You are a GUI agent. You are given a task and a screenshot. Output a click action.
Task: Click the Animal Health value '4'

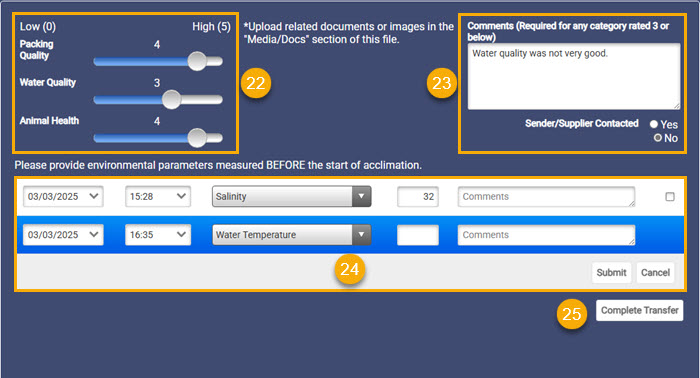pyautogui.click(x=157, y=121)
